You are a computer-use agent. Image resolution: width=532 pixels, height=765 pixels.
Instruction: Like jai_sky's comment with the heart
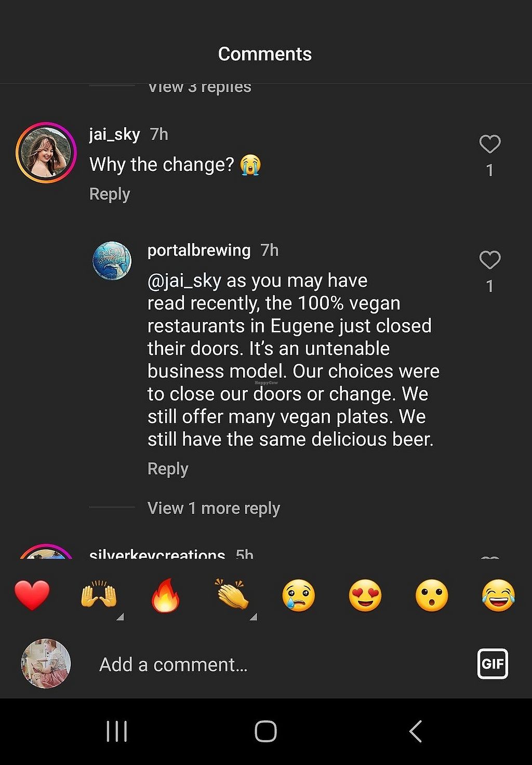489,144
